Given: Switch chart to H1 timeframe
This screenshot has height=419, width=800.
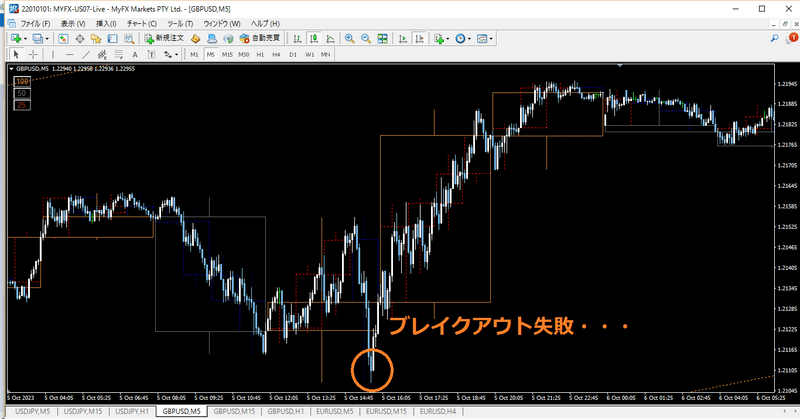Looking at the screenshot, I should coord(260,54).
